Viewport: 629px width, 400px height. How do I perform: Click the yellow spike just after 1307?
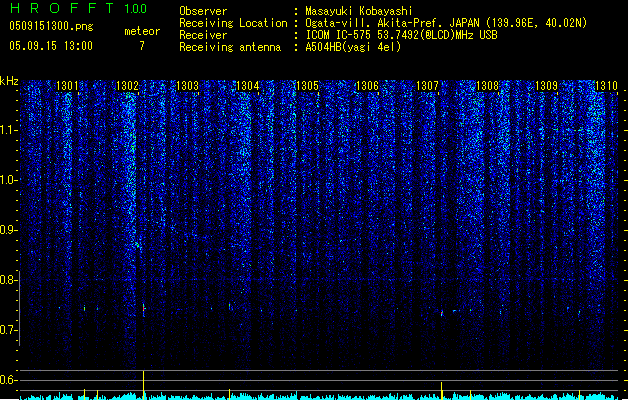(x=442, y=390)
